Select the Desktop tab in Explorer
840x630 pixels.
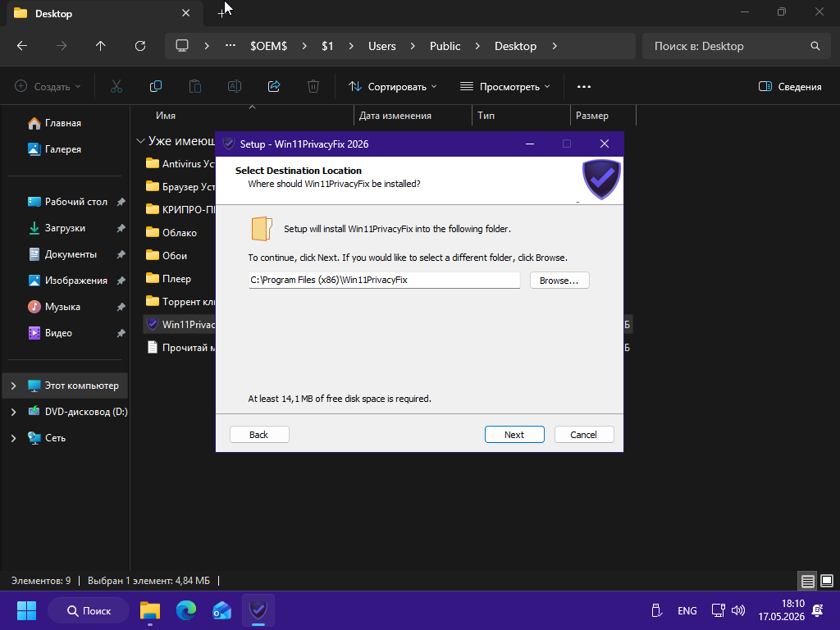point(104,13)
